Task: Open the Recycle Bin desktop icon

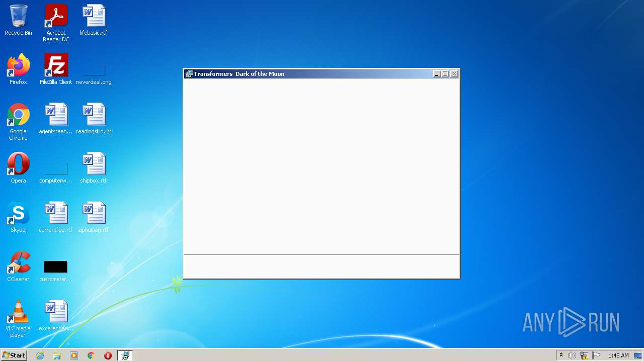Action: 18,20
